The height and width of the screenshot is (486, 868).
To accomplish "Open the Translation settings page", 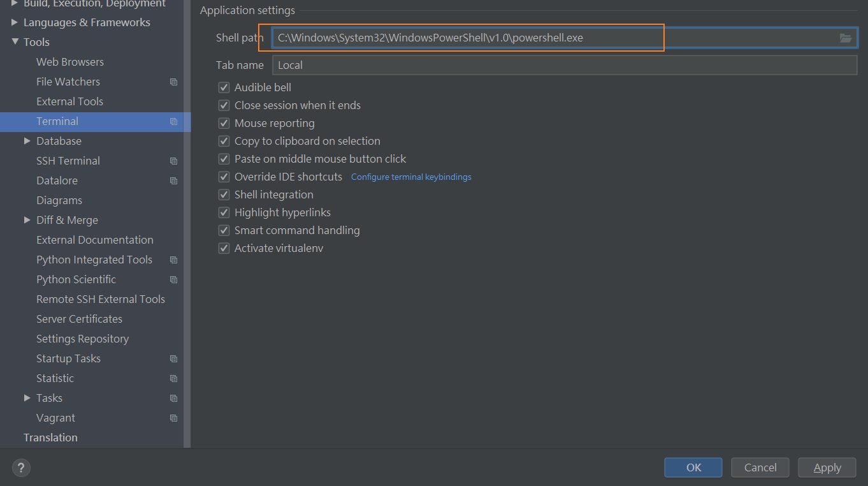I will point(50,437).
